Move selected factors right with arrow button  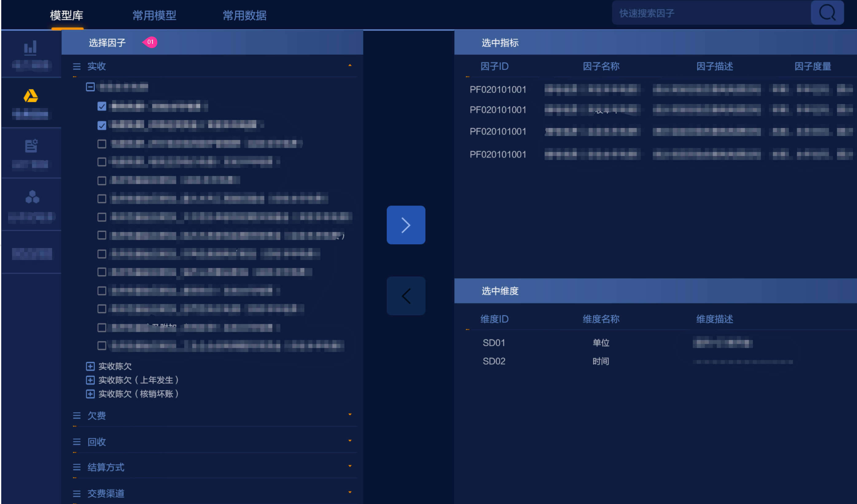pyautogui.click(x=406, y=225)
